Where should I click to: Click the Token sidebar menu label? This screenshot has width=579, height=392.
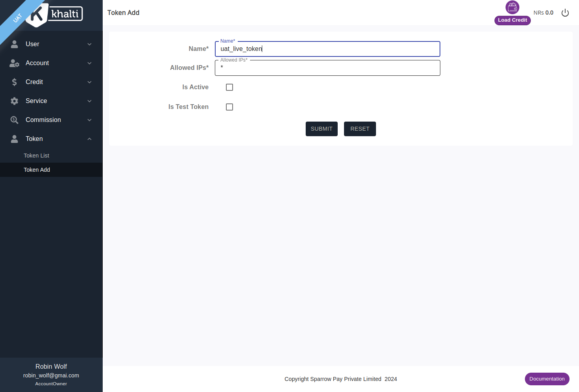[34, 139]
